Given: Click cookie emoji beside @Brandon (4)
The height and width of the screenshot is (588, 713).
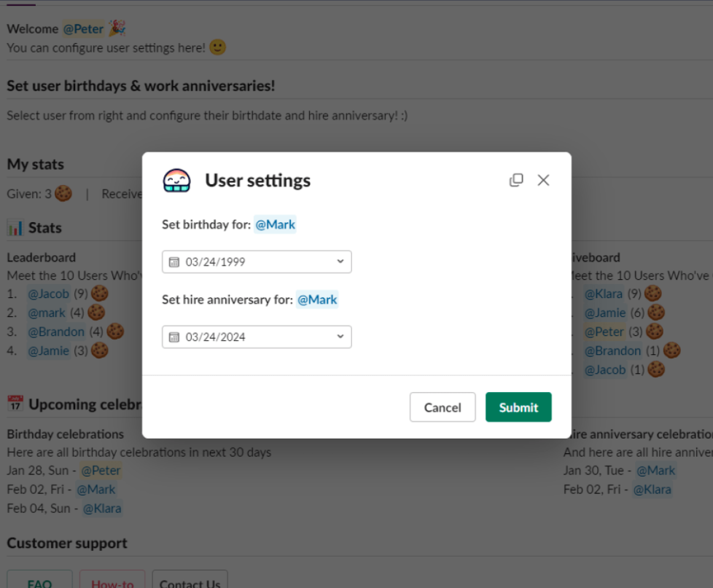Looking at the screenshot, I should pos(115,332).
